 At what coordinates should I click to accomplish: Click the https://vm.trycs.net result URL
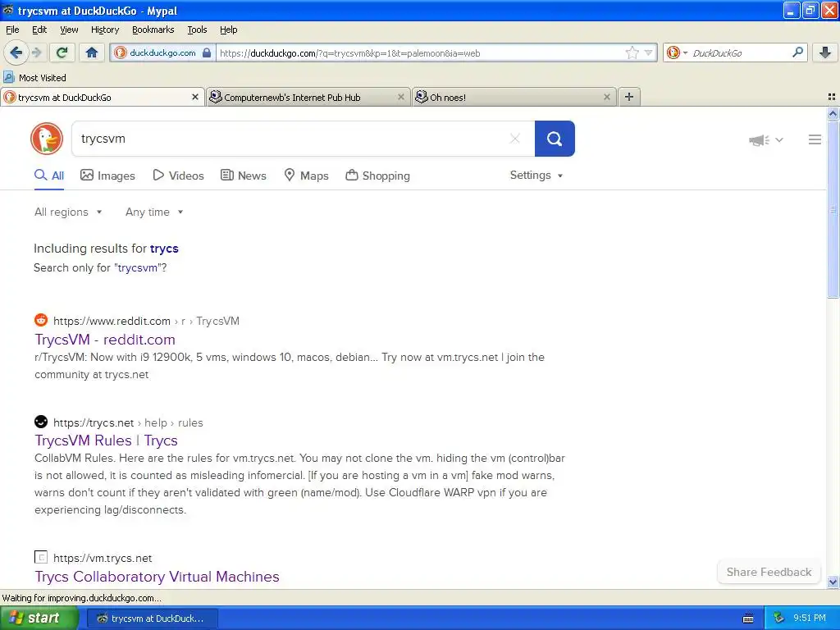point(103,558)
